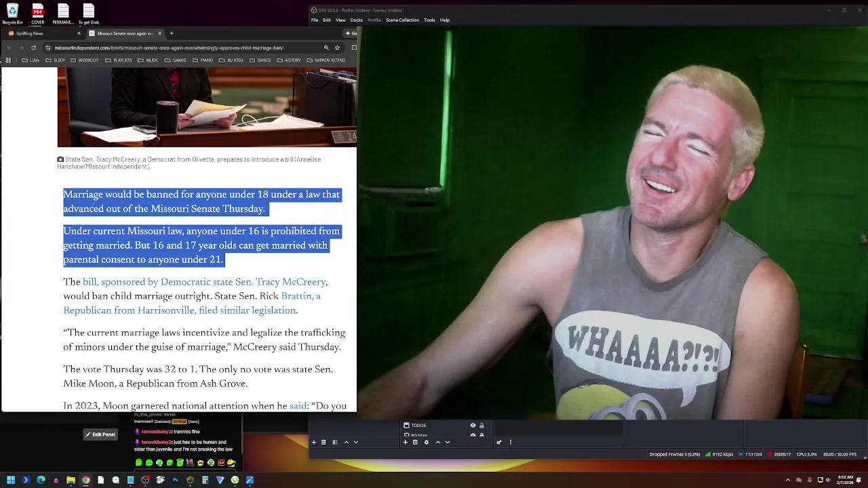Screen dimensions: 868x488
Task: Open the IMPROV ACTING bookmarks folder
Action: pos(326,60)
